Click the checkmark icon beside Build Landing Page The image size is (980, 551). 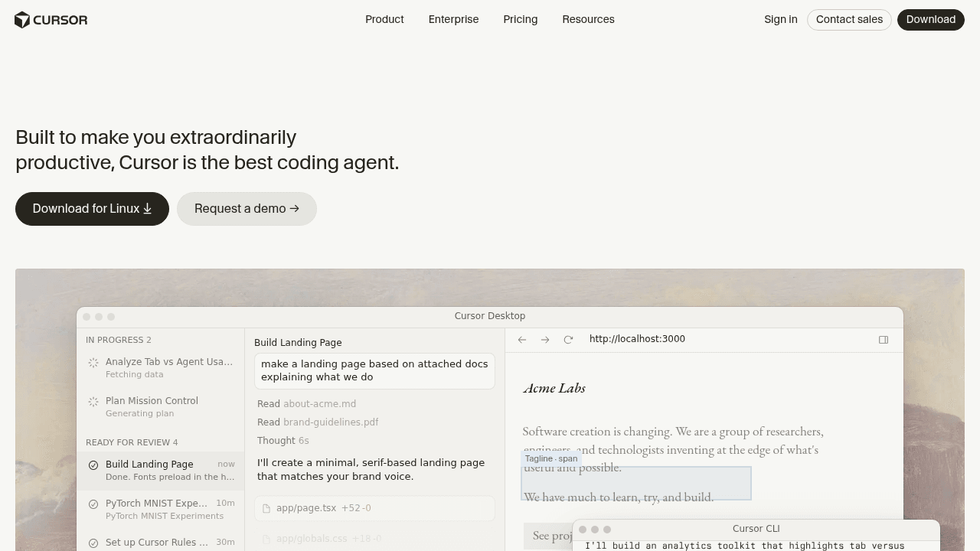(93, 465)
